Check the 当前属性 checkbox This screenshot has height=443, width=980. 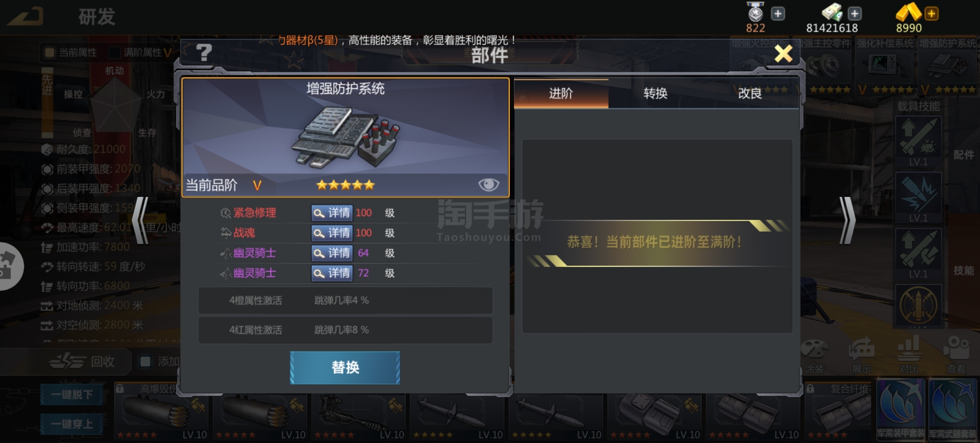click(x=50, y=53)
